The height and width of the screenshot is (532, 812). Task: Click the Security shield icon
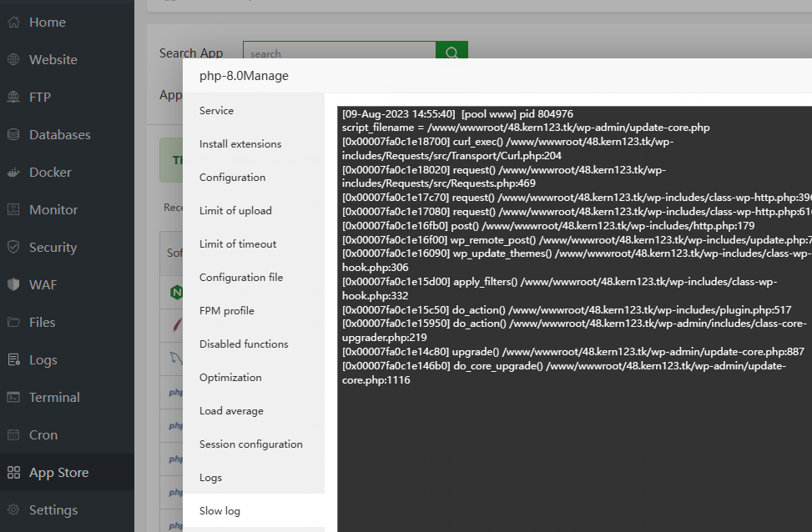[13, 248]
